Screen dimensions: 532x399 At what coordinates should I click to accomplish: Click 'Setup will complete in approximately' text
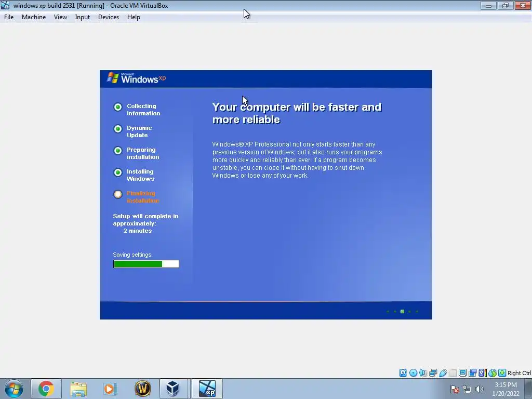tap(145, 220)
